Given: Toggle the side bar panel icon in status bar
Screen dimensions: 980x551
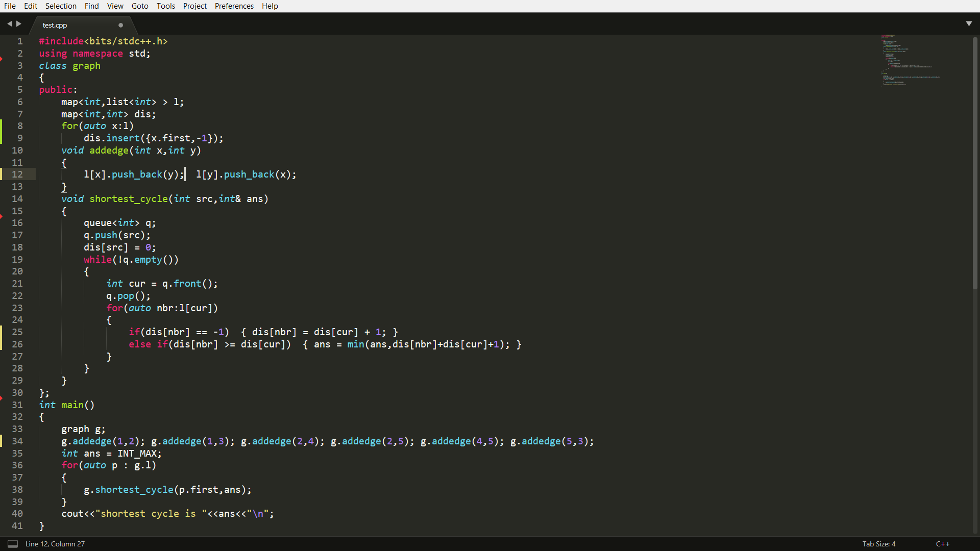Looking at the screenshot, I should (x=13, y=544).
